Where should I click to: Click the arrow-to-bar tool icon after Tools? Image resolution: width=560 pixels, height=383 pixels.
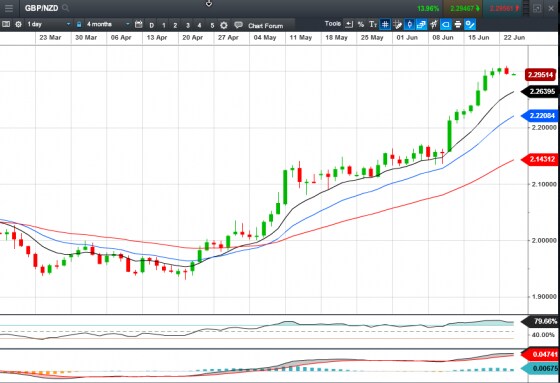(349, 24)
